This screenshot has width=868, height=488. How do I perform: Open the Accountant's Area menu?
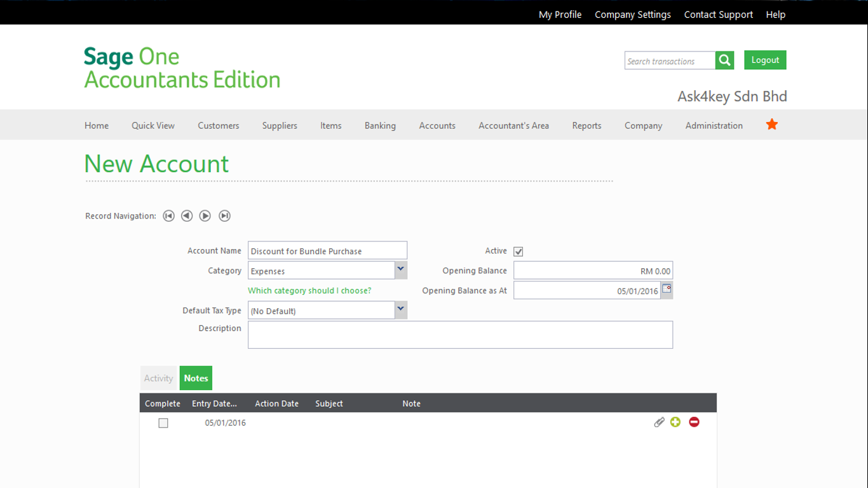(513, 125)
